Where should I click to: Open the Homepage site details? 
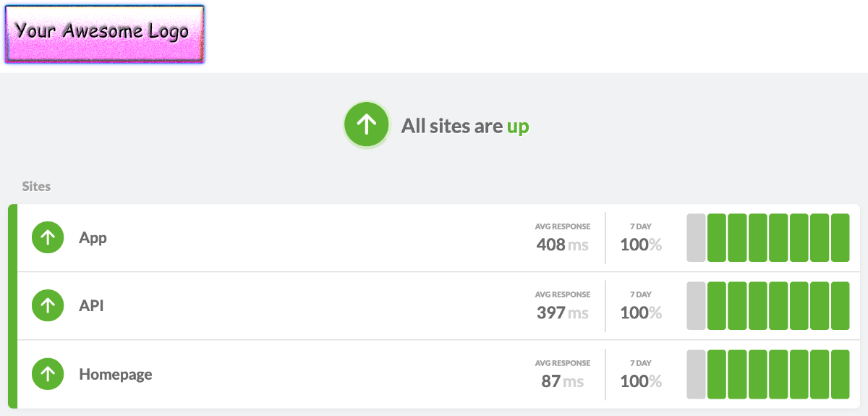(x=115, y=375)
